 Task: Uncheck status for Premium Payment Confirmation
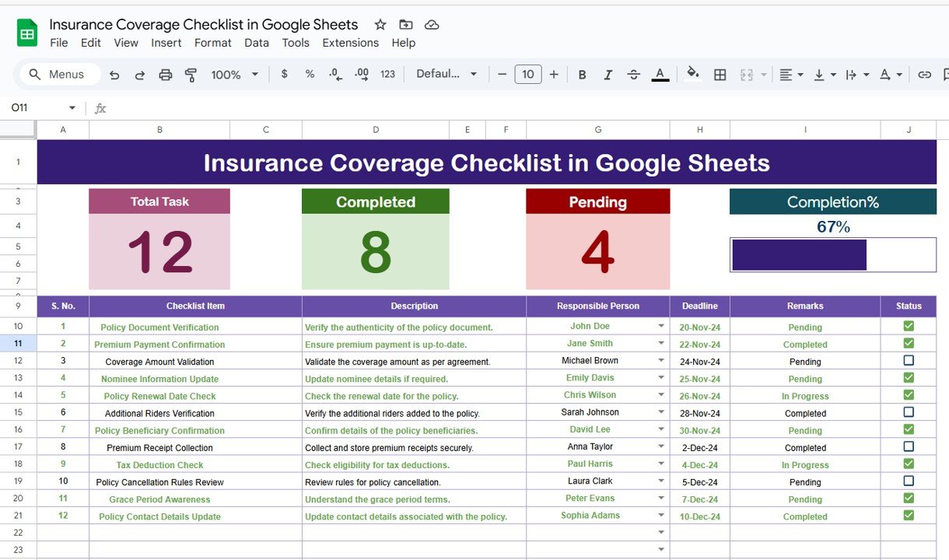(x=909, y=343)
